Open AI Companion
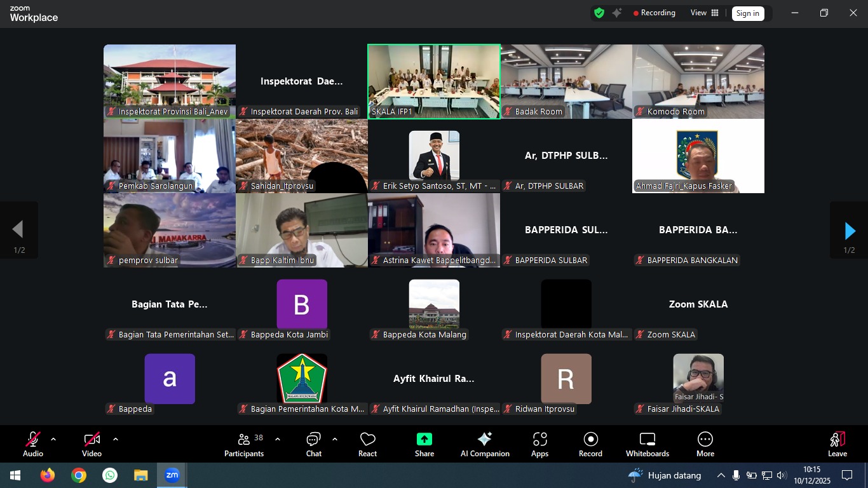Viewport: 868px width, 488px height. (x=485, y=444)
